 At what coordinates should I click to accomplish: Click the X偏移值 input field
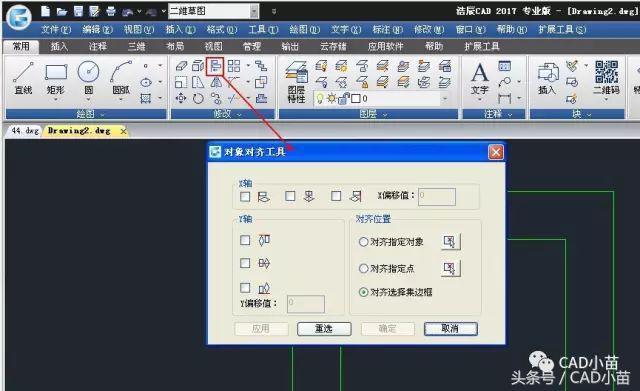[437, 197]
